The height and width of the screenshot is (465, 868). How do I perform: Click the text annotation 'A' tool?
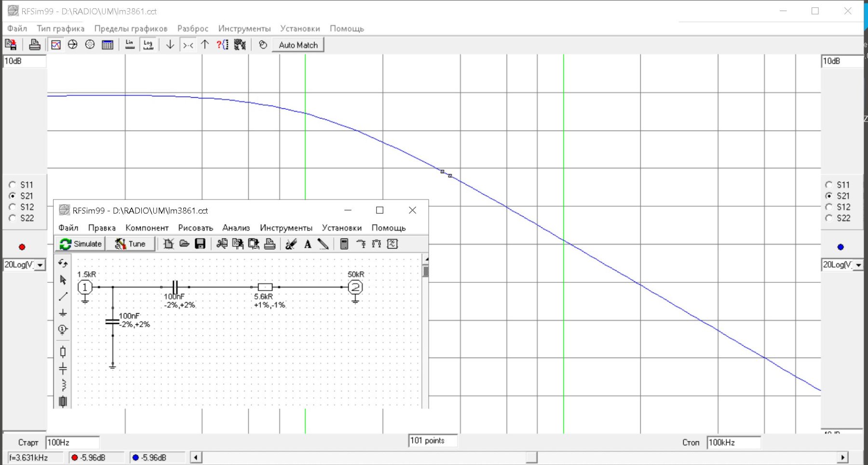[x=308, y=244]
